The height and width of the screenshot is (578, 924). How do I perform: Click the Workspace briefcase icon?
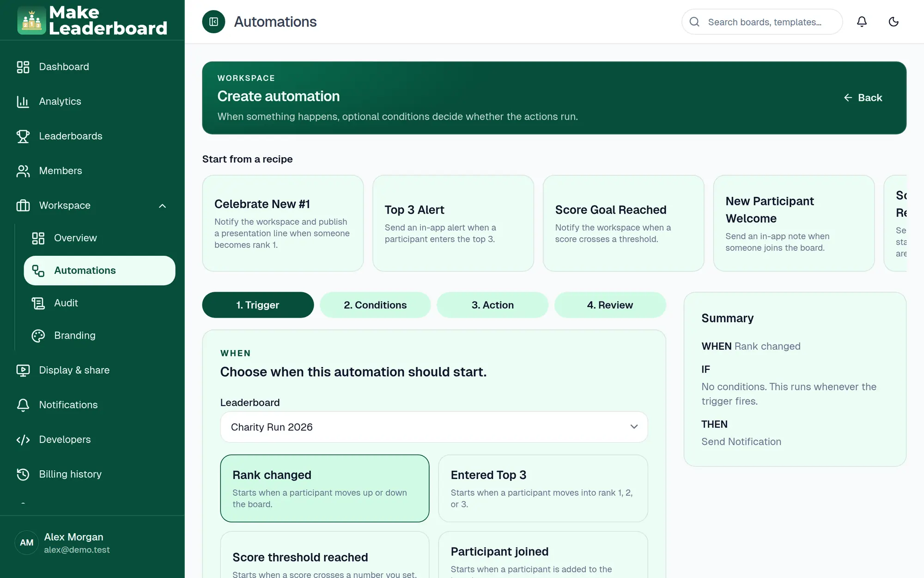click(23, 206)
